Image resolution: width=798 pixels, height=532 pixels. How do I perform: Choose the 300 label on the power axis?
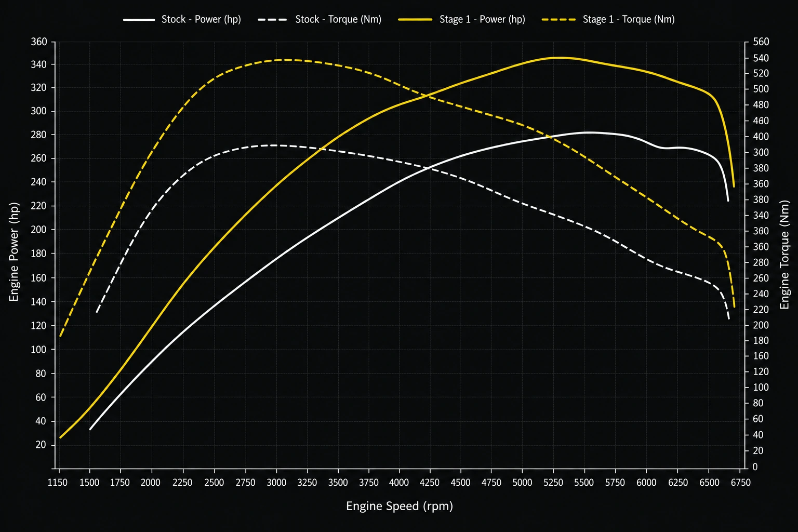tap(39, 111)
